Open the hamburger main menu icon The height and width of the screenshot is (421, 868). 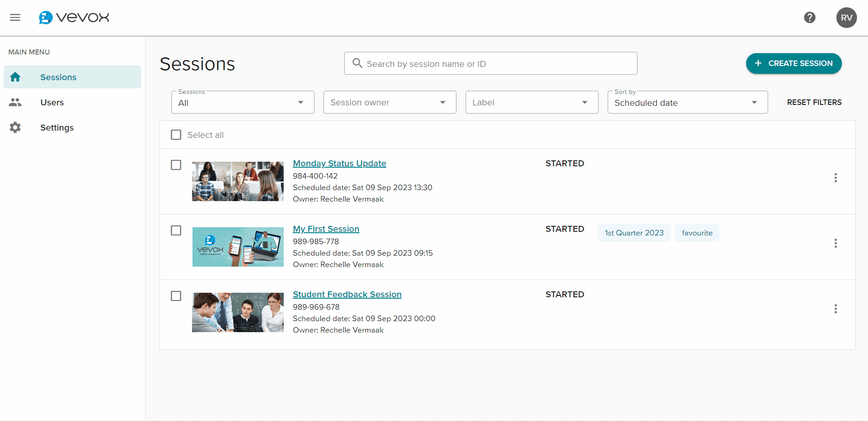(x=15, y=17)
